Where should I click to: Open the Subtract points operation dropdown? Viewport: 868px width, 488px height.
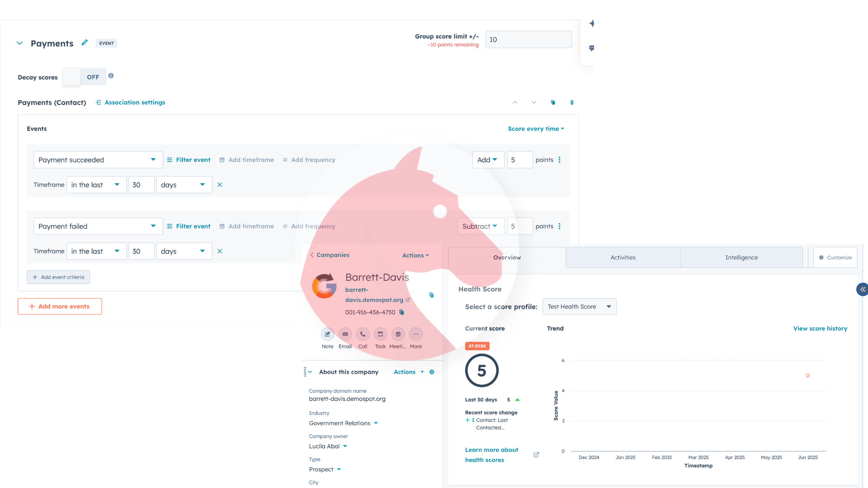point(481,226)
